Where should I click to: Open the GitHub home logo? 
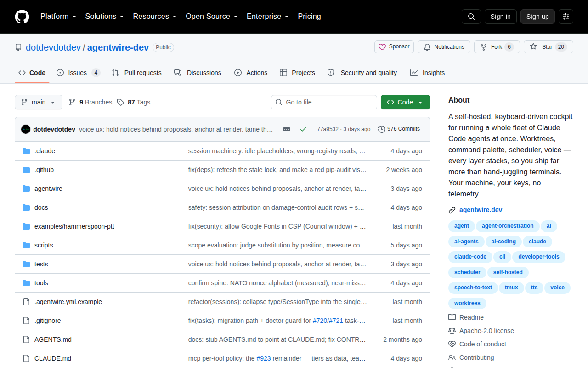(22, 17)
